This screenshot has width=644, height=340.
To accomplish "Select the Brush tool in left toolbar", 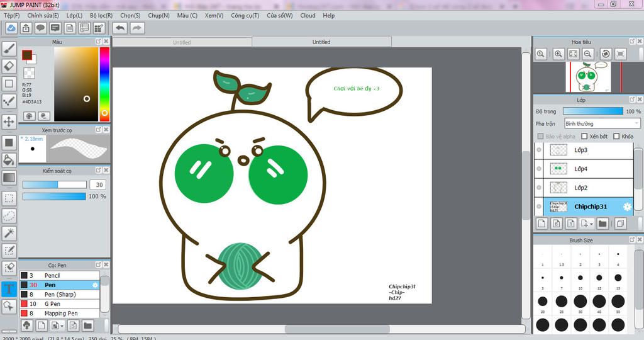I will click(x=9, y=49).
